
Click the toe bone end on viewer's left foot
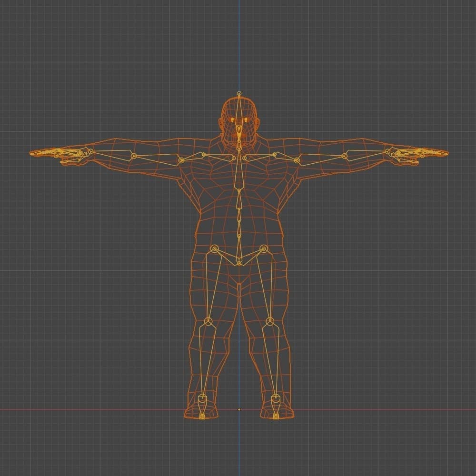point(202,416)
